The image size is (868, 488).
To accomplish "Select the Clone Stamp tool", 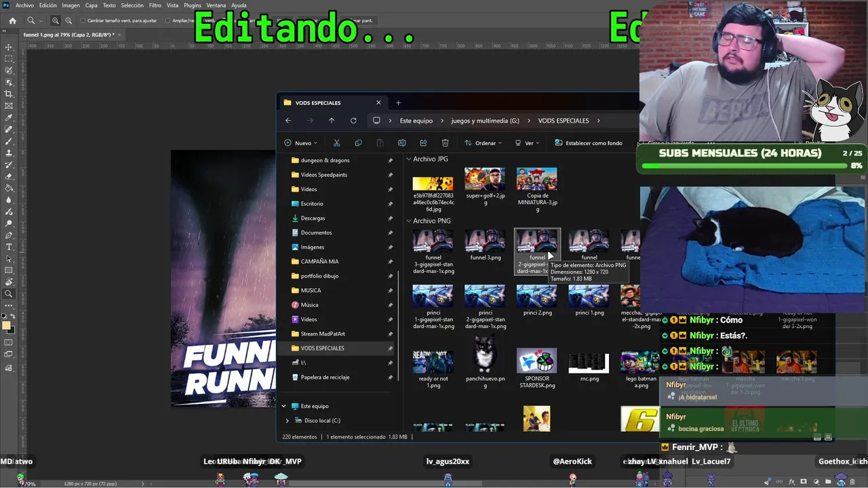I will coord(9,152).
